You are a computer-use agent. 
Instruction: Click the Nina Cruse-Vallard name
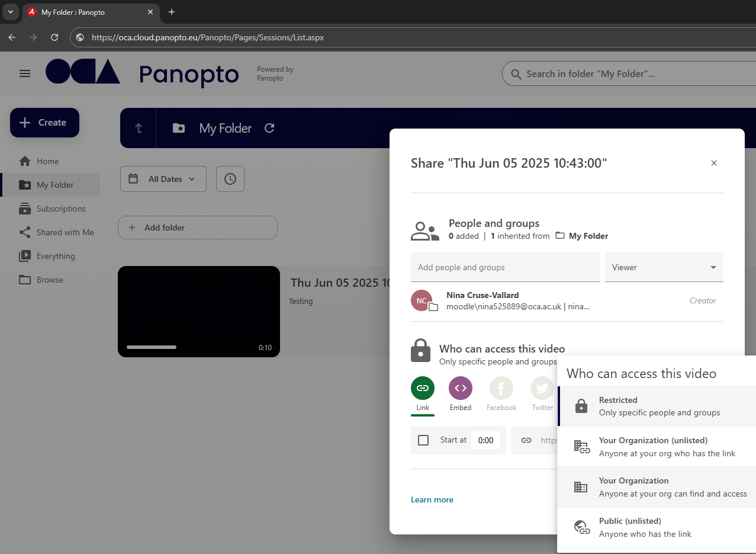[482, 295]
